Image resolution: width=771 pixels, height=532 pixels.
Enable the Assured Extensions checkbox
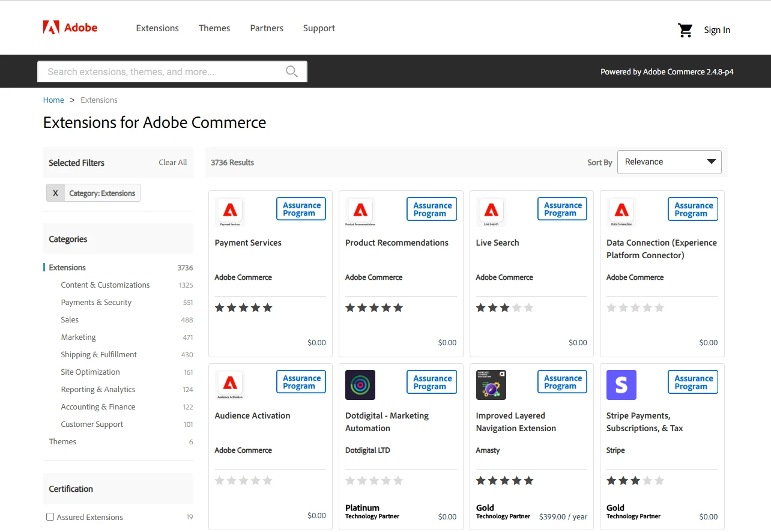(50, 516)
